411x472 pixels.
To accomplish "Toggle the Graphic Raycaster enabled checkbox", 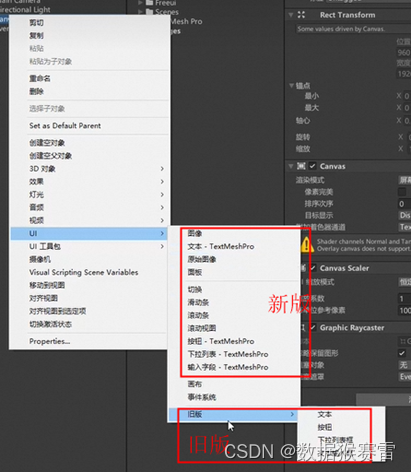I will pos(313,328).
